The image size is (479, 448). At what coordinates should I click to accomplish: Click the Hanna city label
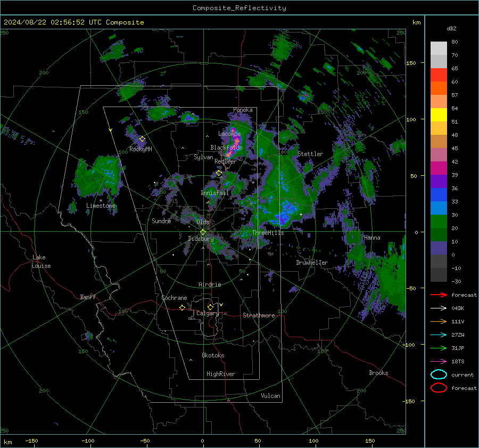pyautogui.click(x=372, y=238)
